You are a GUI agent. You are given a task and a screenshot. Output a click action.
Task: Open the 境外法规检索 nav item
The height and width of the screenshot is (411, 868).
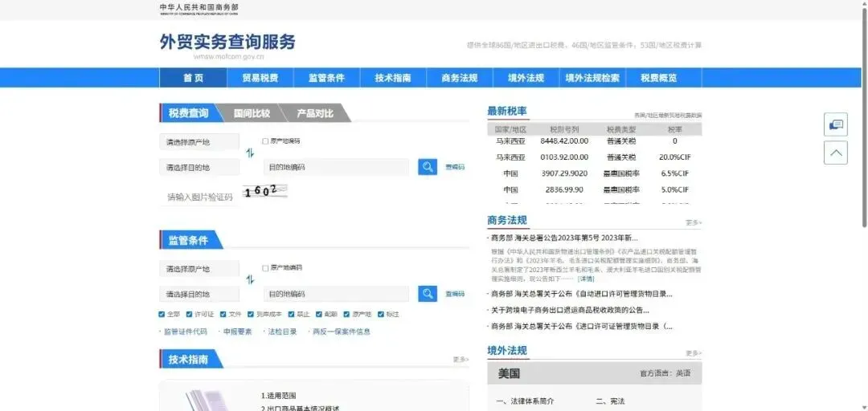[x=592, y=78]
